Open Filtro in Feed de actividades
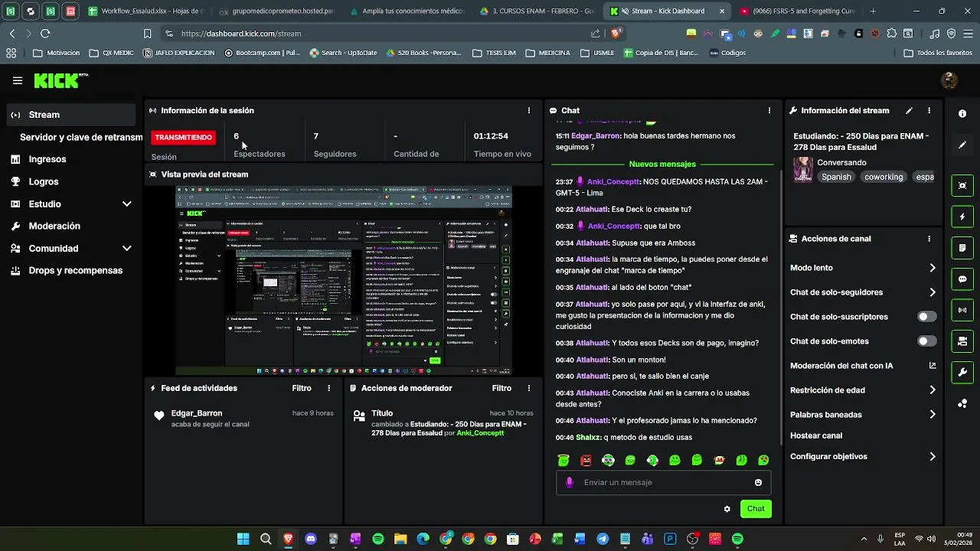 (x=302, y=388)
